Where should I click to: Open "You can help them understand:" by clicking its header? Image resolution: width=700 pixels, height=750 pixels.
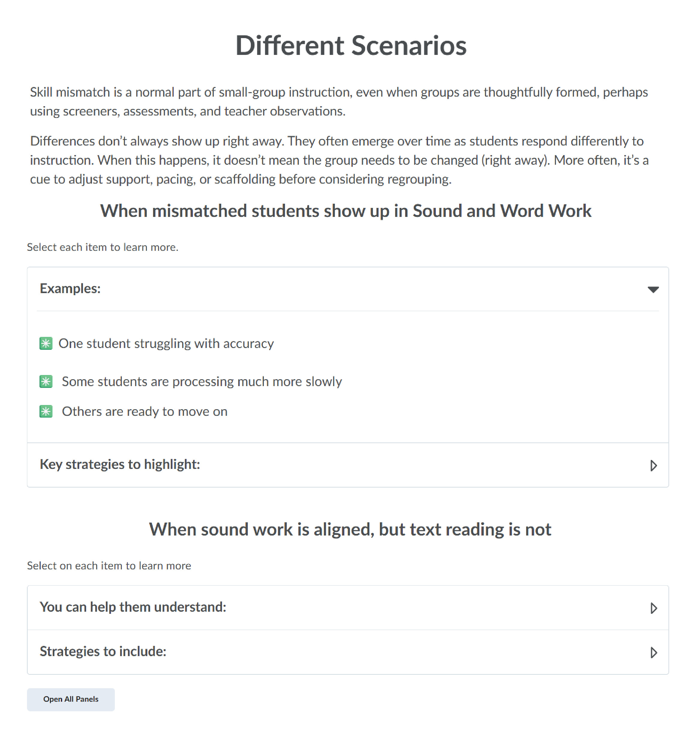point(133,607)
